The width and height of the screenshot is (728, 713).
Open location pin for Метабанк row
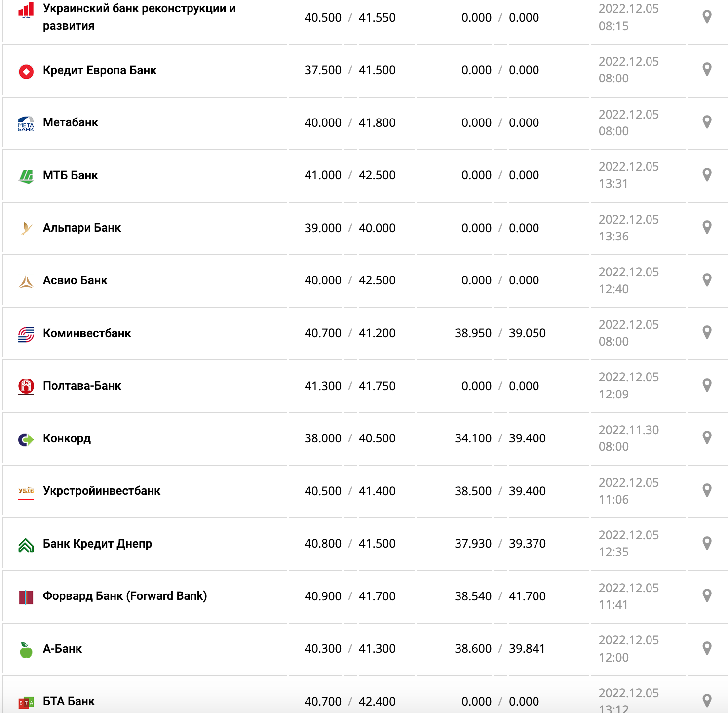[707, 122]
